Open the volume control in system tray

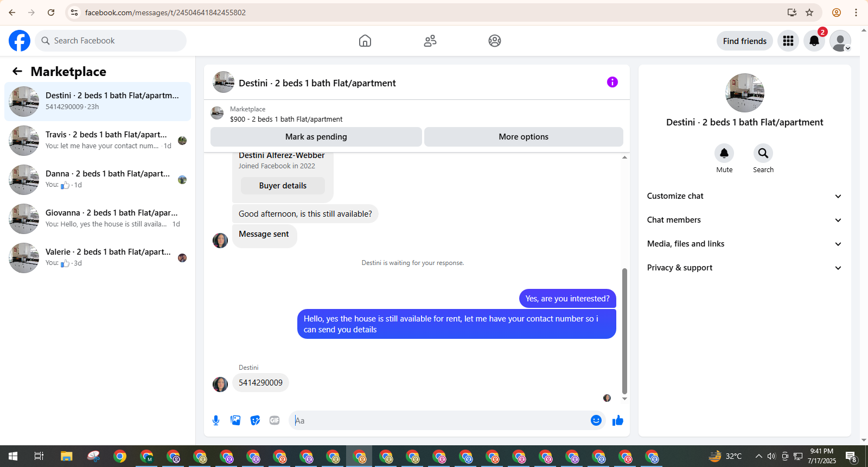(771, 456)
